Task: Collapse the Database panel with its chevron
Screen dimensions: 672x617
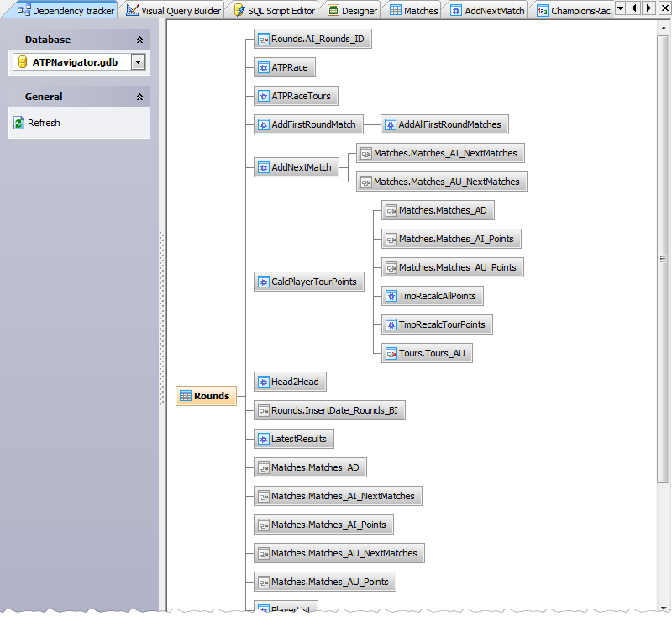Action: [140, 39]
